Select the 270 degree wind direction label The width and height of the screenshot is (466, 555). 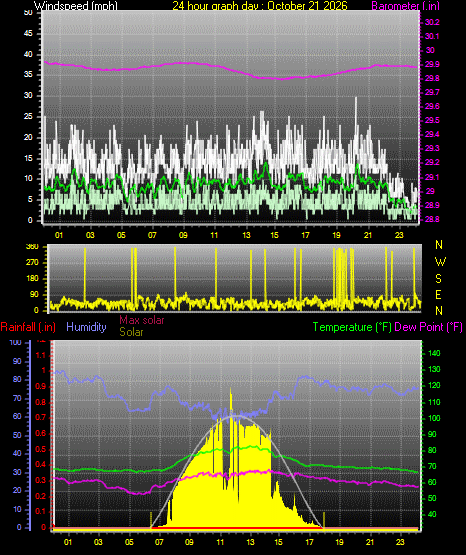(x=32, y=263)
